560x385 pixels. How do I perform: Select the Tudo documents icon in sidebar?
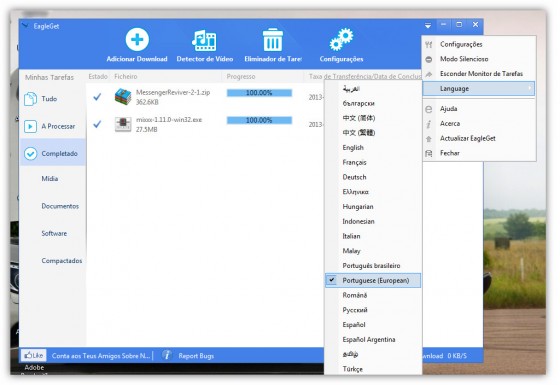[x=30, y=99]
